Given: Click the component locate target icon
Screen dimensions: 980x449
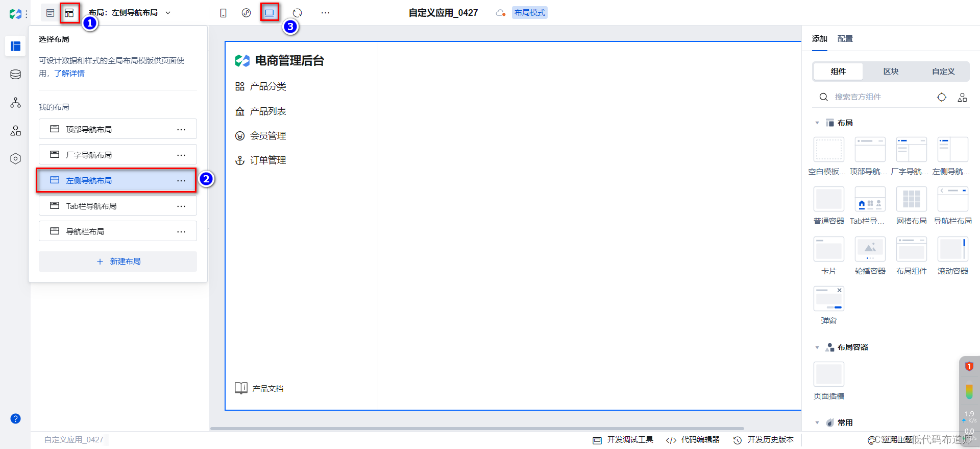Looking at the screenshot, I should [942, 97].
